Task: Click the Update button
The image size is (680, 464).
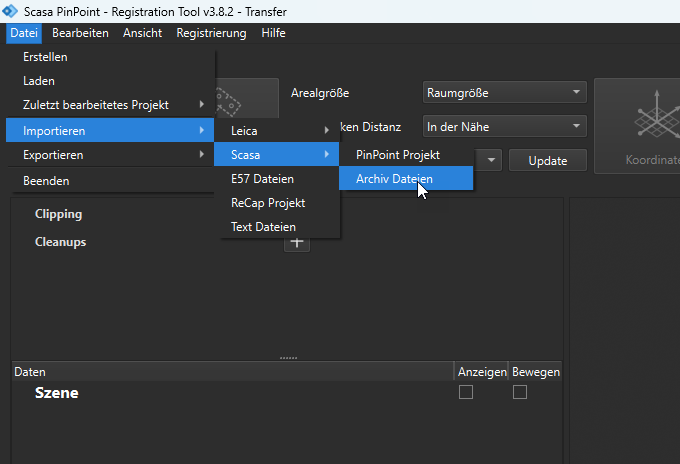Action: tap(548, 160)
